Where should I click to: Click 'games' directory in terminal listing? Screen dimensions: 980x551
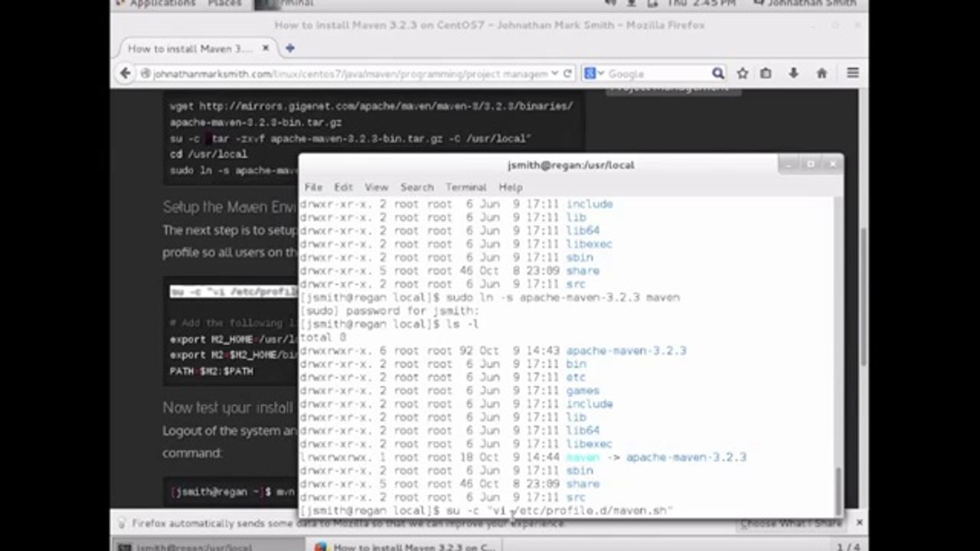point(583,390)
